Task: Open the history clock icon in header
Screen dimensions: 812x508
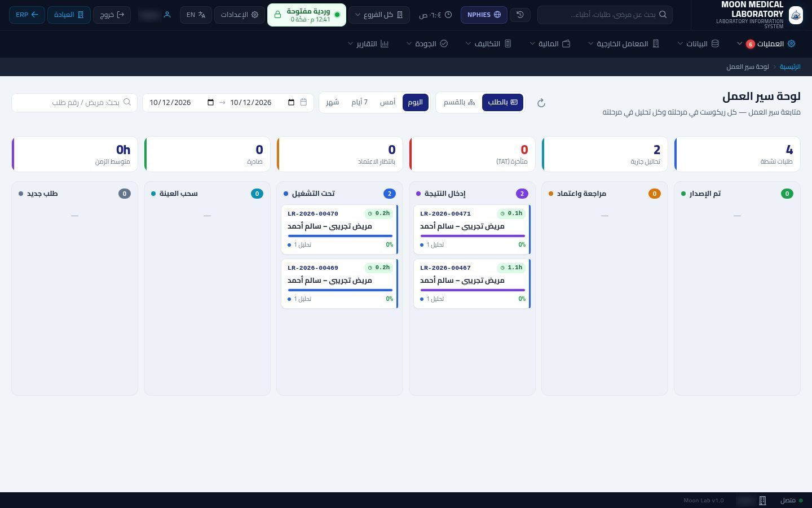Action: click(520, 15)
